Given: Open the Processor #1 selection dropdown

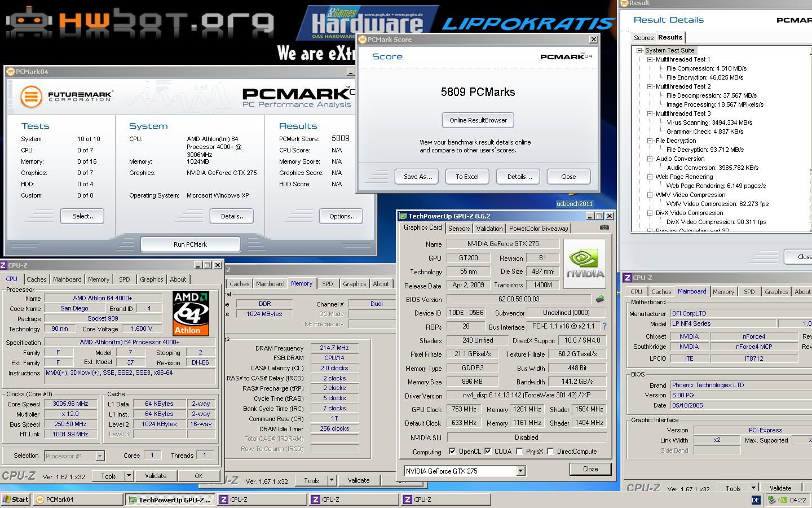Looking at the screenshot, I should [x=100, y=456].
